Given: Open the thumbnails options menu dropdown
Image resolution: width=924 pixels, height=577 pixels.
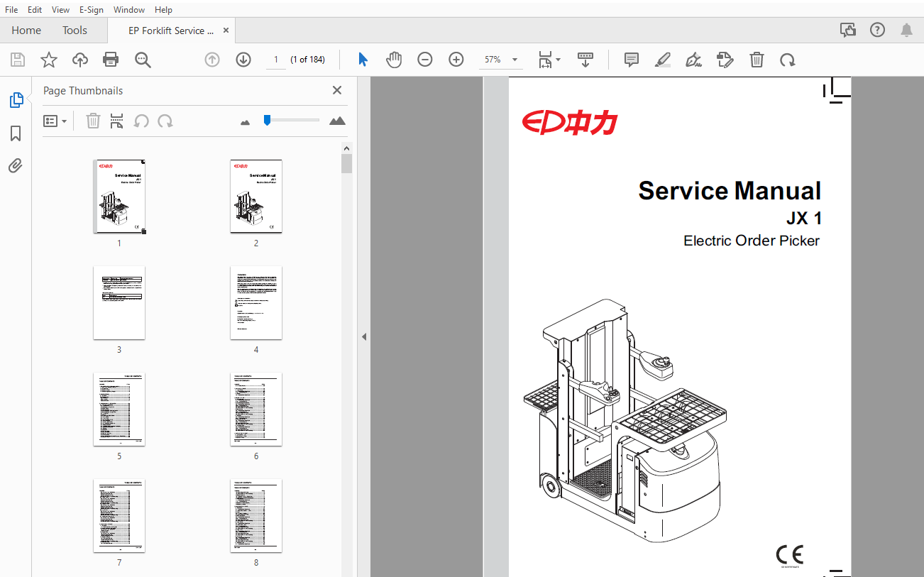Looking at the screenshot, I should pos(55,121).
